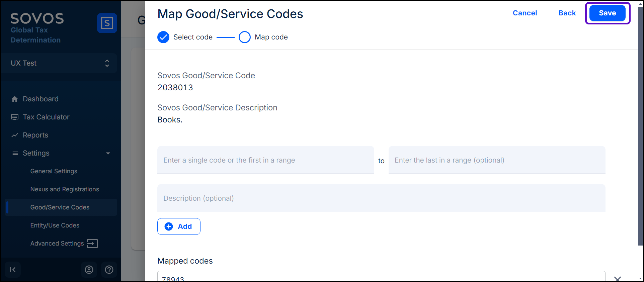Collapse sidebar with the arrow icon
This screenshot has width=644, height=282.
13,270
